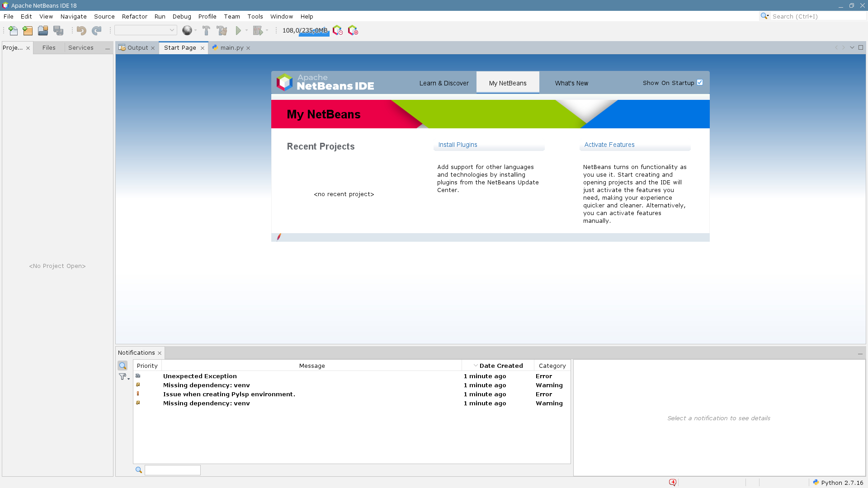This screenshot has height=488, width=868.
Task: Open the Refactor menu
Action: [x=135, y=16]
